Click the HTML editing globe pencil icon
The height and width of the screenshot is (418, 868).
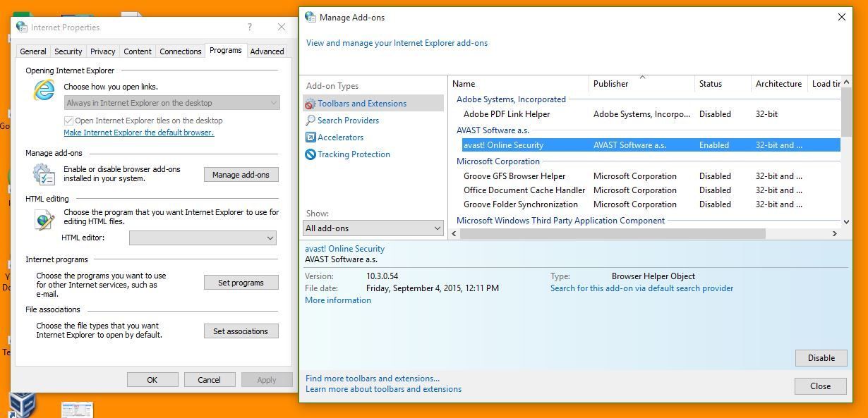pos(44,220)
